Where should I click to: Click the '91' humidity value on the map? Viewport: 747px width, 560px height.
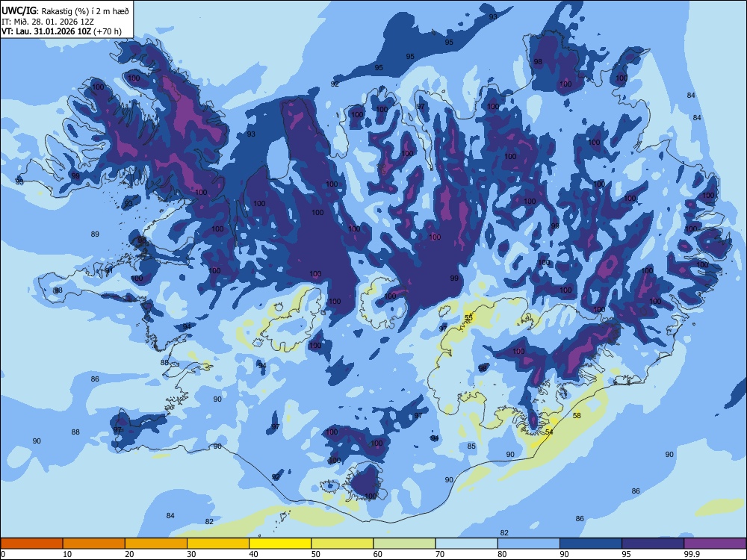coord(109,271)
